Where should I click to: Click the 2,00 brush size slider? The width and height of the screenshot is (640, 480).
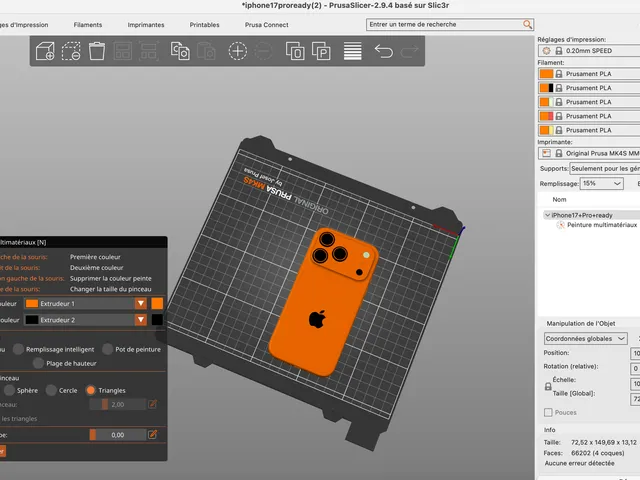tap(118, 404)
